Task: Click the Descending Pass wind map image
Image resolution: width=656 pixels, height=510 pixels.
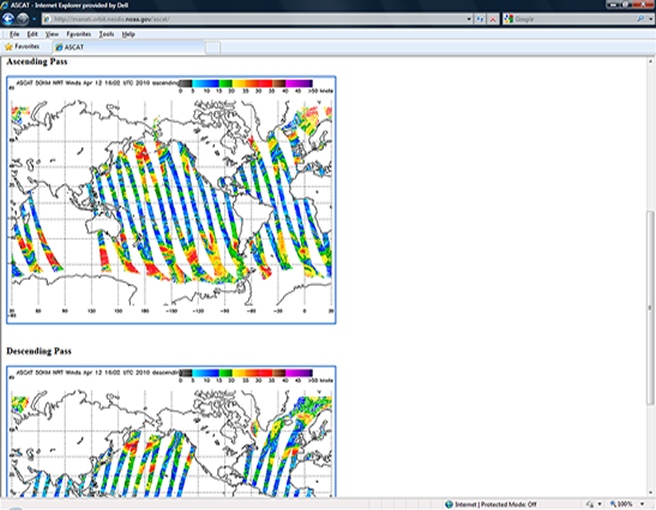Action: (171, 431)
